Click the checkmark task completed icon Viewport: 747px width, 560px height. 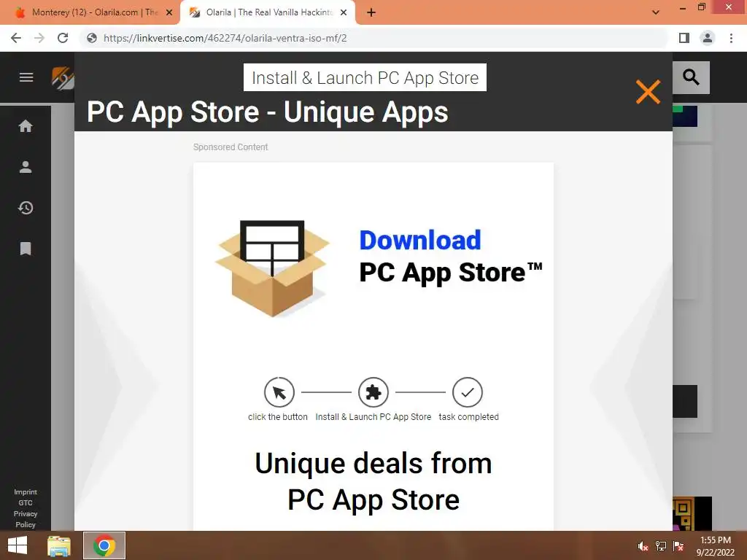pos(468,392)
